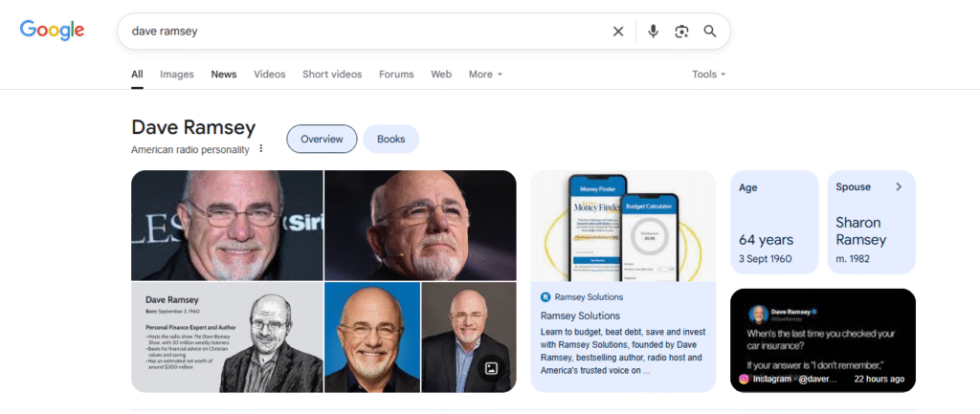Select the Books chip
This screenshot has width=980, height=414.
click(x=390, y=139)
